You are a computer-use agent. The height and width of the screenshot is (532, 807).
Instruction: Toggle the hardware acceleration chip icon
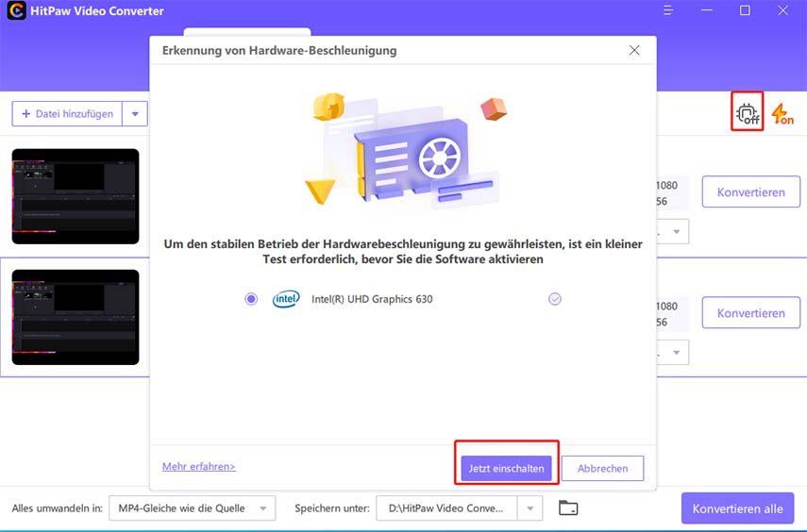click(x=748, y=114)
